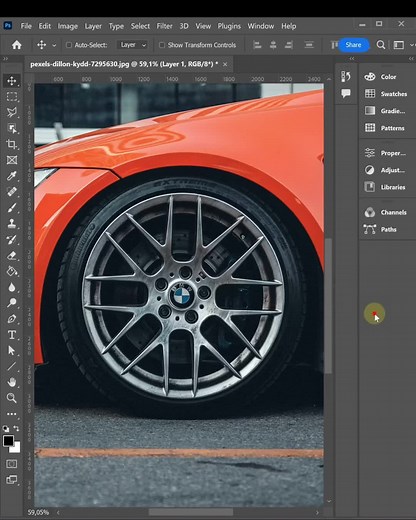Viewport: 416px width, 520px height.
Task: Enable the Auto-Select checkbox
Action: [x=69, y=45]
